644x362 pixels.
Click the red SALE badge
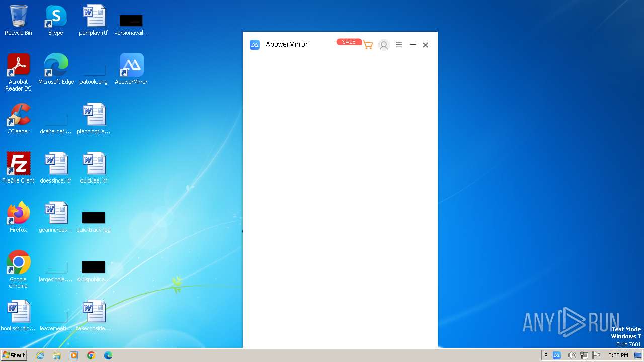349,42
